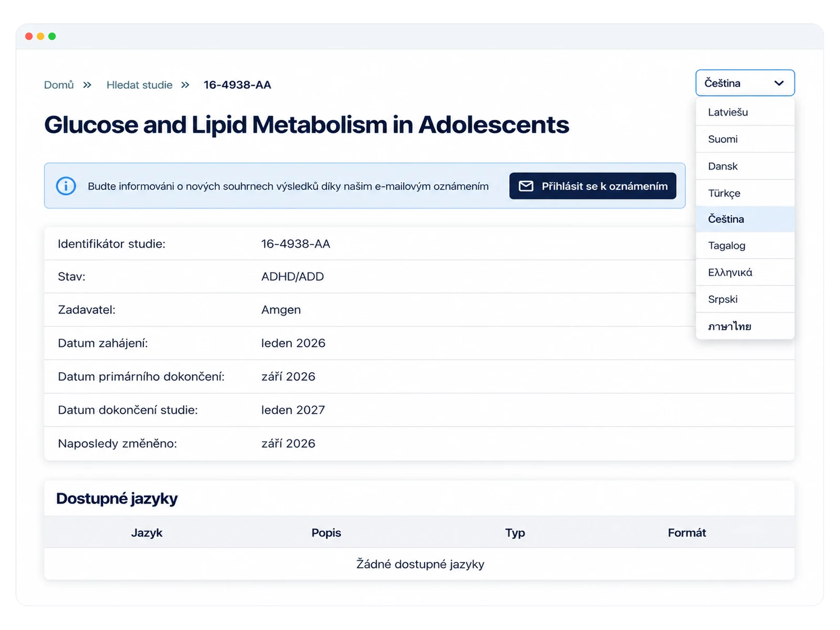Select Srpski language option
Viewport: 840px width, 630px height.
[745, 299]
